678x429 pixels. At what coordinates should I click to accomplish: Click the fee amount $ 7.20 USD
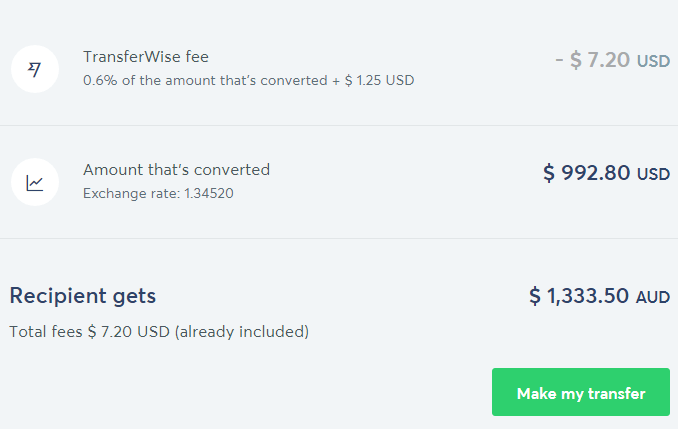click(x=613, y=60)
